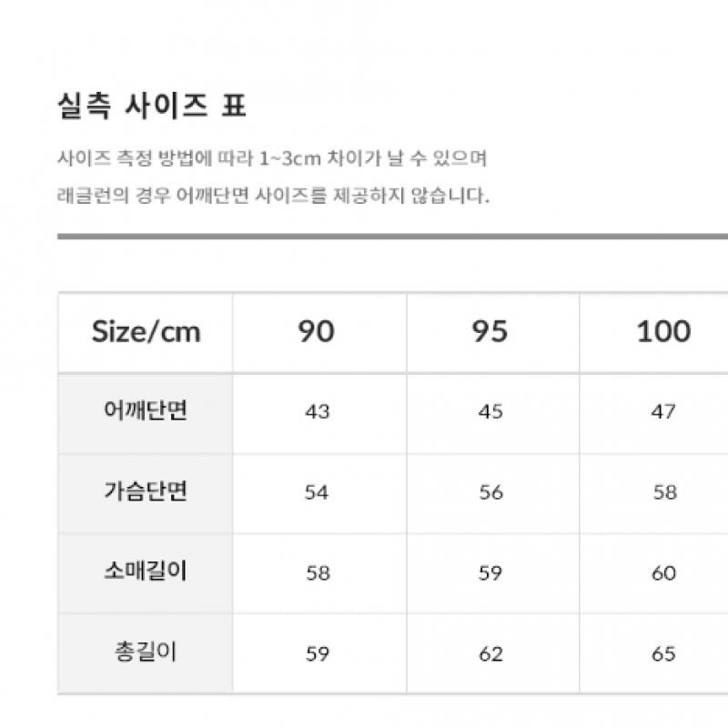Click total length value 65
Screen dimensions: 728x728
click(663, 653)
